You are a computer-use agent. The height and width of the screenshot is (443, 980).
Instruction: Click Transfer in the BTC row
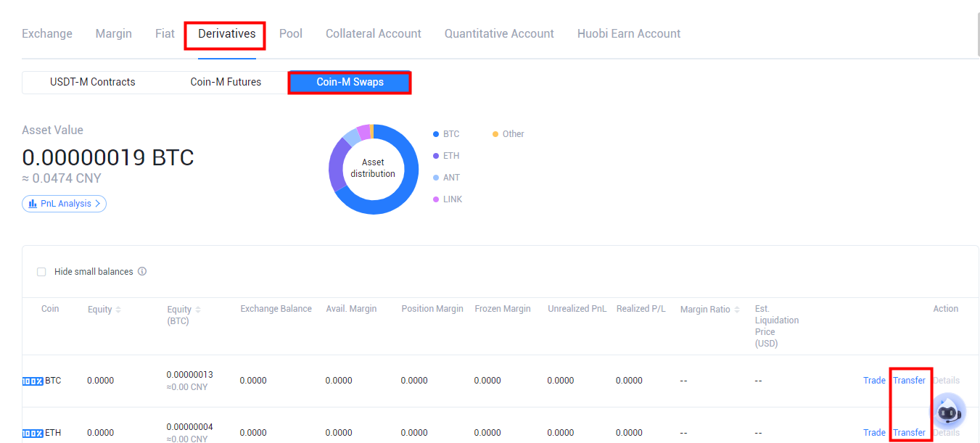click(909, 381)
